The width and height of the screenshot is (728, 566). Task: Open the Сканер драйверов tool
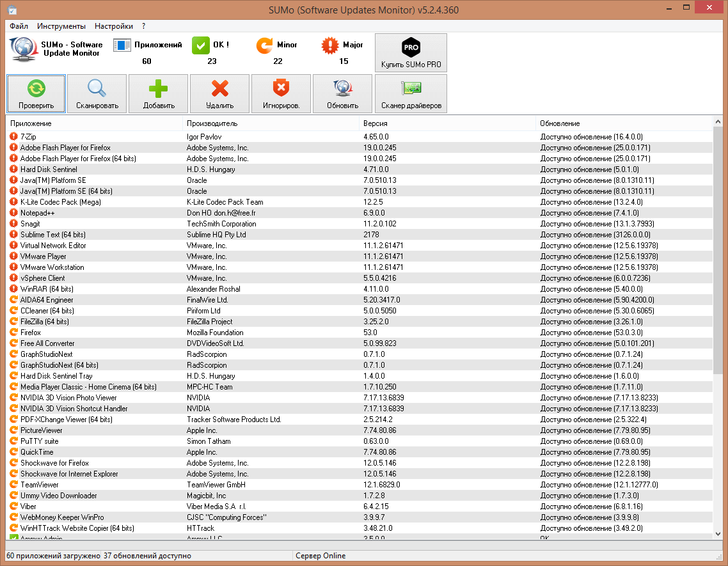coord(411,89)
